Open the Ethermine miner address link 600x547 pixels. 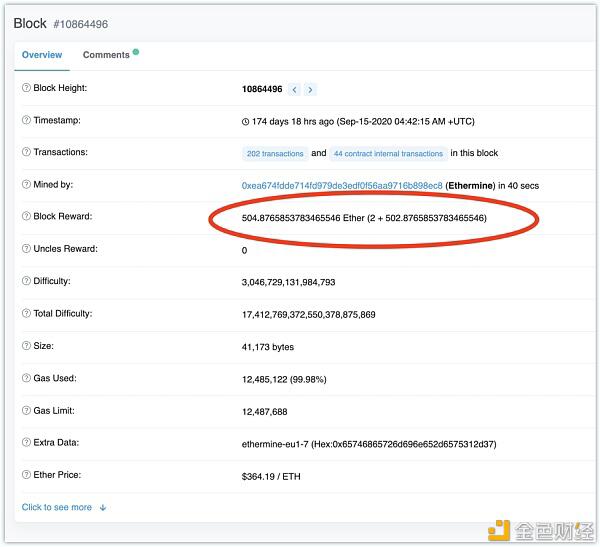(x=342, y=186)
